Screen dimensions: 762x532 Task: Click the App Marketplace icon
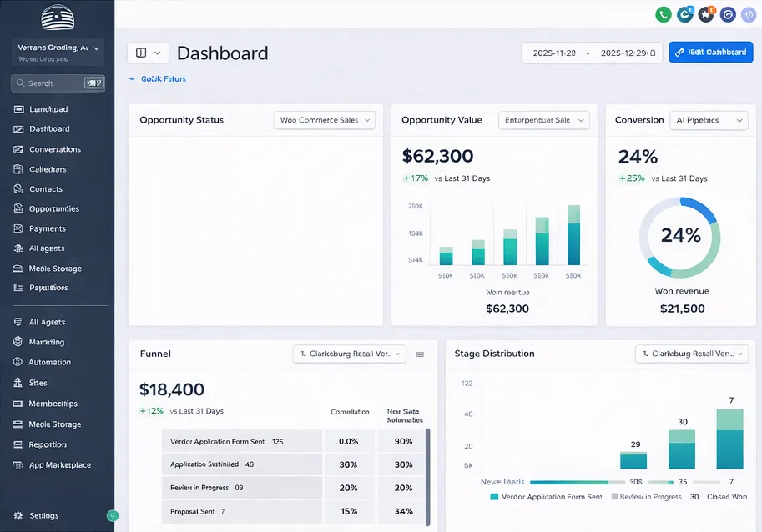click(18, 465)
